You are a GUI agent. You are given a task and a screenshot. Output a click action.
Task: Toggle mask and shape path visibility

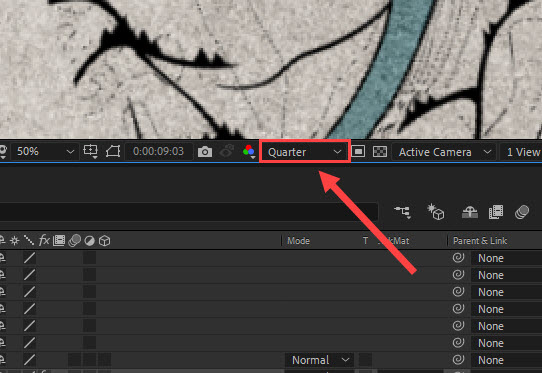[113, 151]
